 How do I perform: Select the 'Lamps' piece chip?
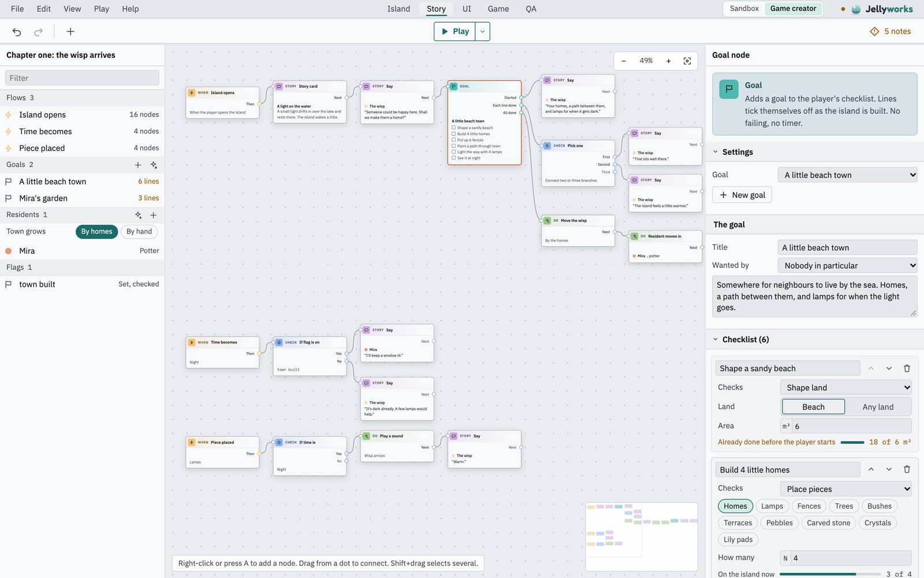(x=772, y=506)
